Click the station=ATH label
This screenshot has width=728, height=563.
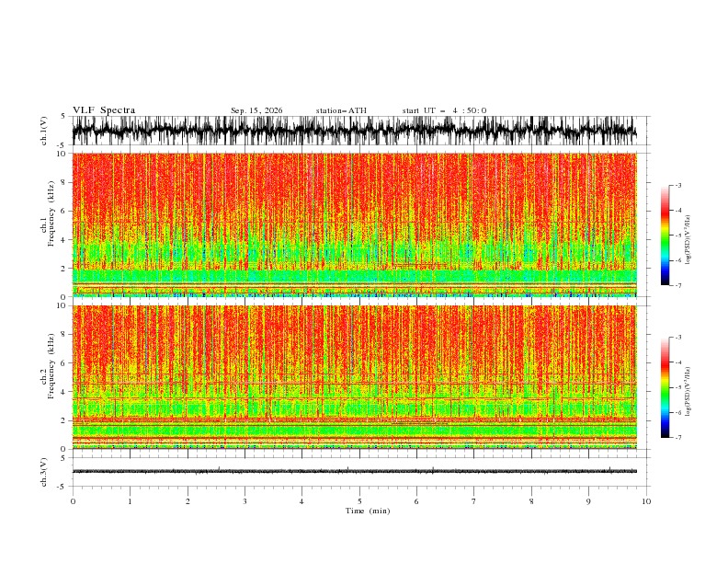(x=341, y=110)
